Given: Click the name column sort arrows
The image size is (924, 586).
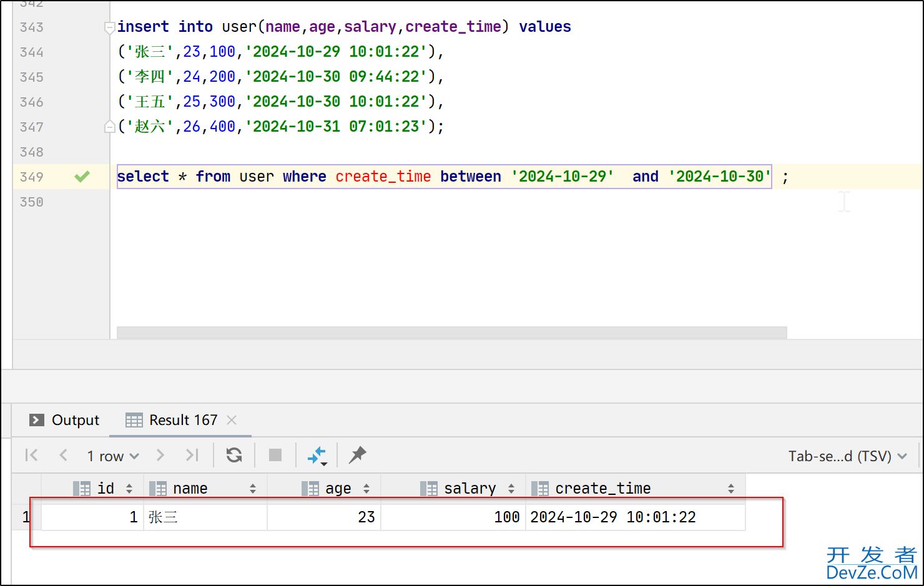Looking at the screenshot, I should point(253,489).
